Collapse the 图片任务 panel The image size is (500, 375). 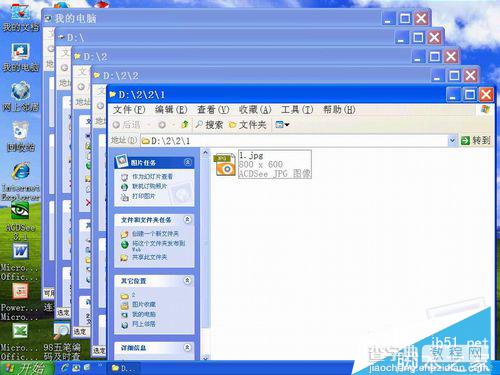coord(188,162)
